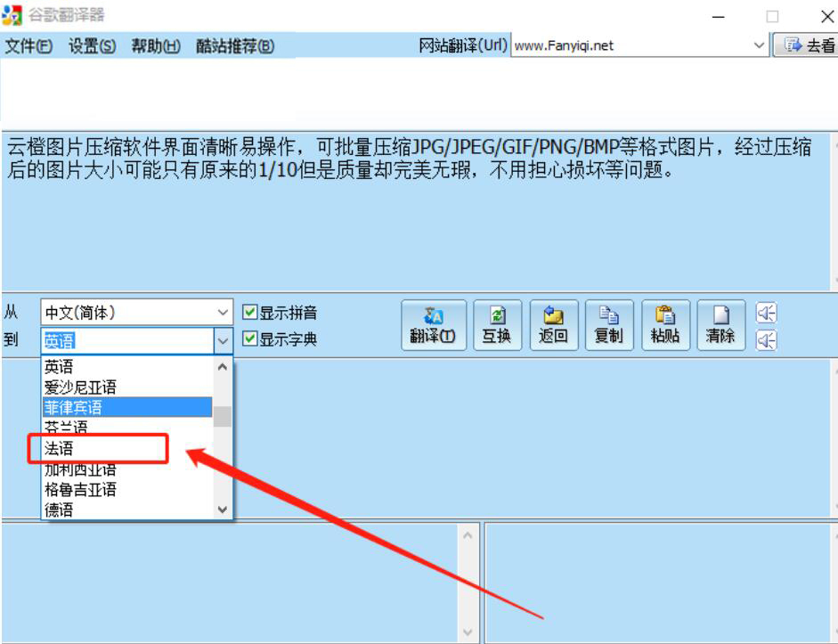Play translated audio with lower speaker icon

click(766, 339)
